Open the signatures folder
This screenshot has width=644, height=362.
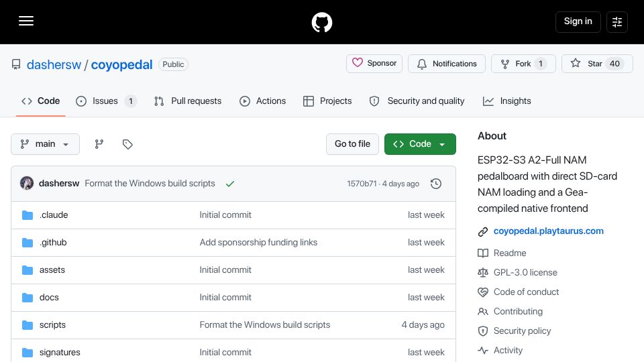pos(60,353)
